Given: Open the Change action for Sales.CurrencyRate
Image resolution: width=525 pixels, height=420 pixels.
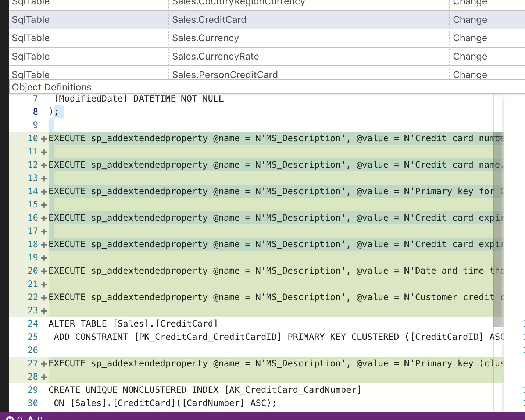Looking at the screenshot, I should pyautogui.click(x=470, y=56).
